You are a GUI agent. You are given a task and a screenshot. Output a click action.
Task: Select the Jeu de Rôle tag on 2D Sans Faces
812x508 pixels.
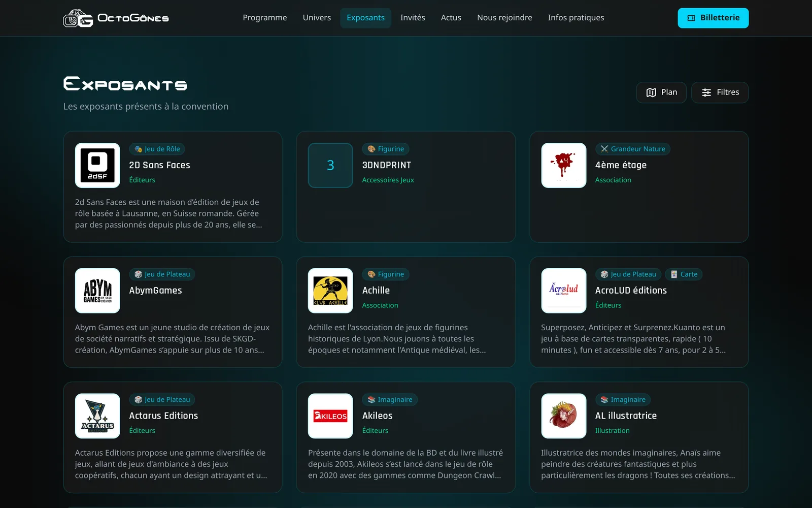tap(157, 149)
